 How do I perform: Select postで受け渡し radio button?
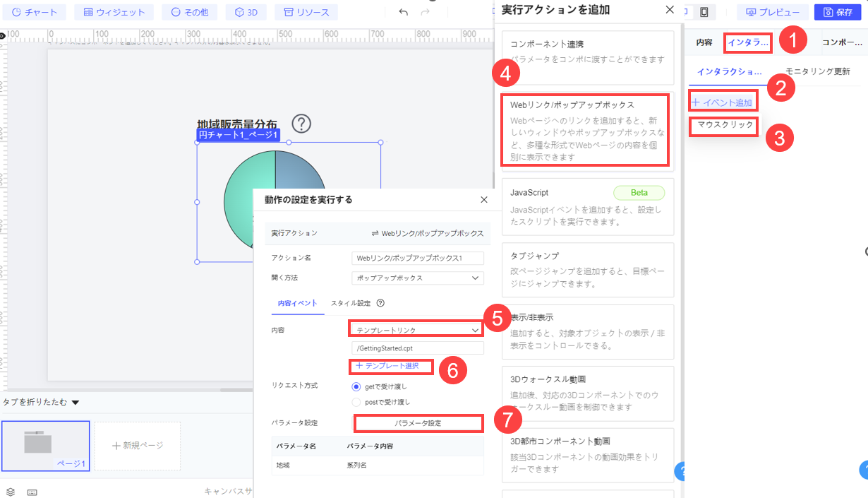pos(356,402)
